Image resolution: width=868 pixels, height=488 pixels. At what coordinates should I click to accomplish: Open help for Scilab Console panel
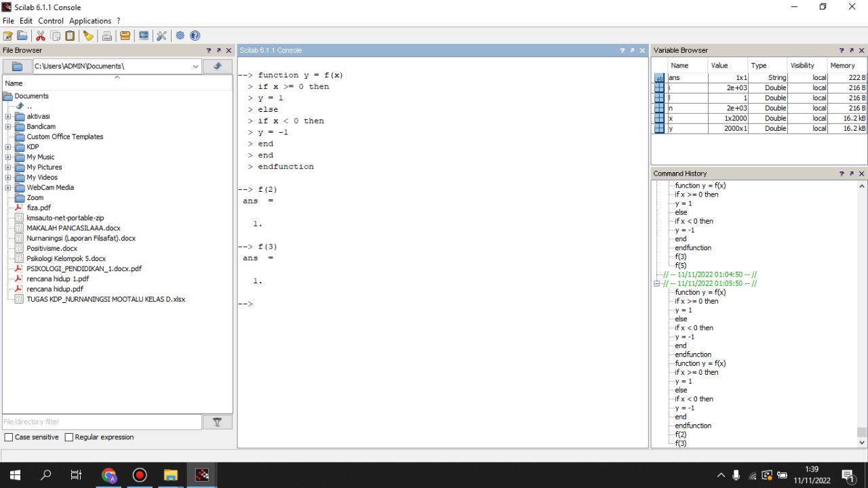point(623,50)
